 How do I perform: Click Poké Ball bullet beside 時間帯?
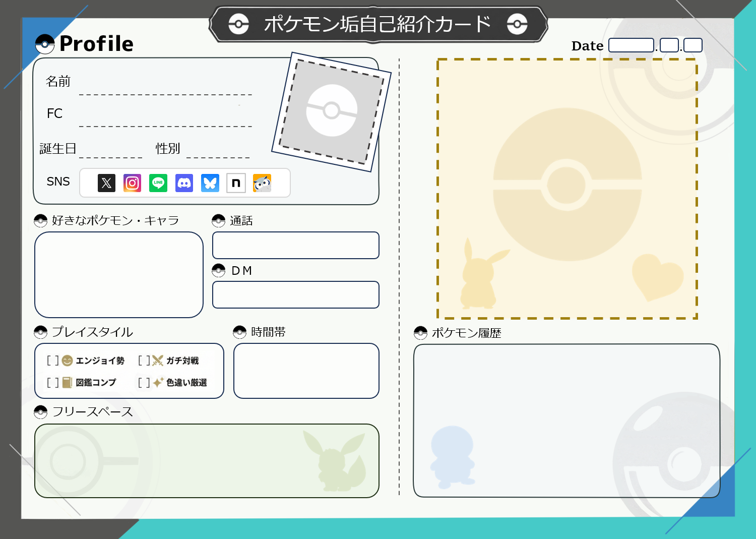coord(240,332)
